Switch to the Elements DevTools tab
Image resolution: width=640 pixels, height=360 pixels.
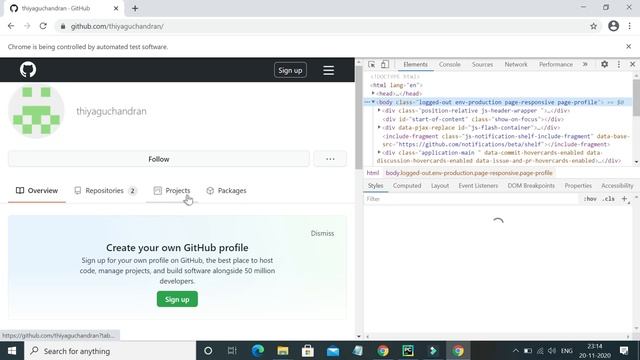click(x=416, y=64)
